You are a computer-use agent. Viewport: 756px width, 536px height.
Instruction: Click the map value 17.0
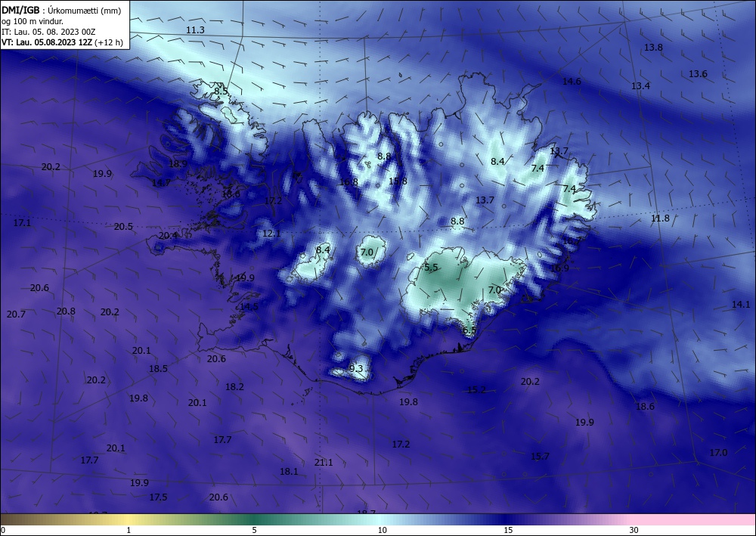[x=718, y=452]
